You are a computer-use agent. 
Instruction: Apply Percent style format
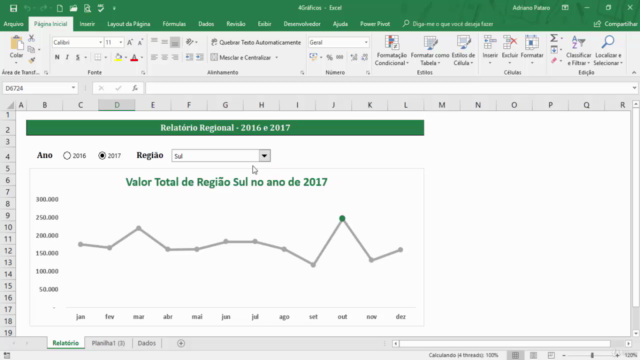tap(329, 58)
